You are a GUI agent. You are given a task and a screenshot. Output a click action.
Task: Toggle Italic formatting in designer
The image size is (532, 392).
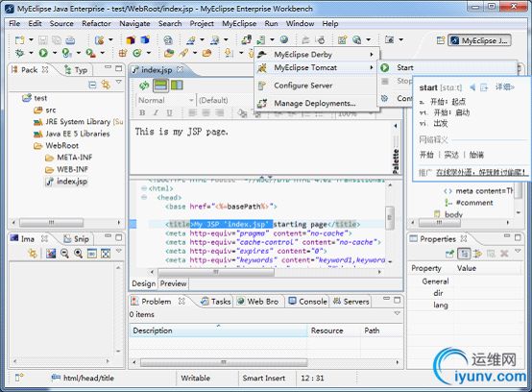pyautogui.click(x=156, y=112)
